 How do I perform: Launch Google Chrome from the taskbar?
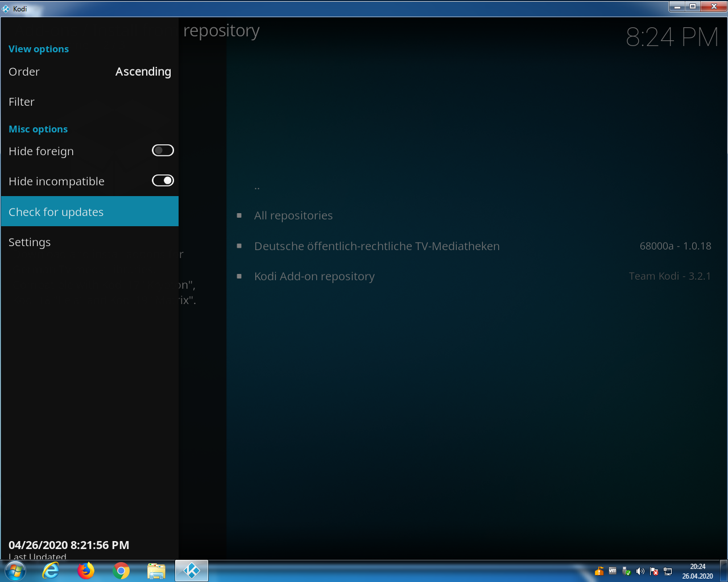(x=121, y=571)
